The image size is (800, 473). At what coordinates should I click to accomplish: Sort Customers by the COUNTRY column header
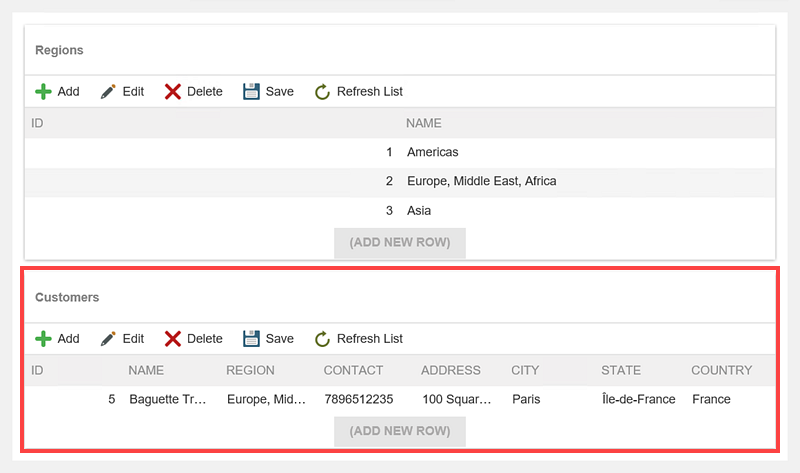click(721, 370)
